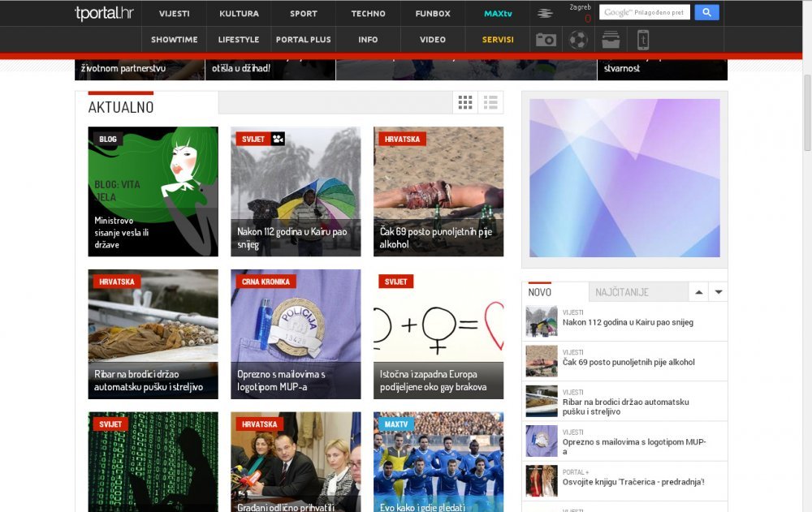812x512 pixels.
Task: Click the down arrow in Novo panel
Action: click(719, 292)
